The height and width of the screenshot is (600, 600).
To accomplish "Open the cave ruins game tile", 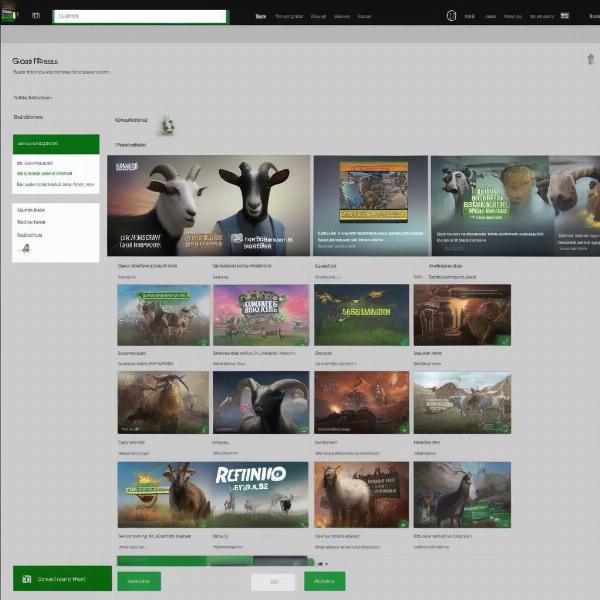I will click(462, 315).
